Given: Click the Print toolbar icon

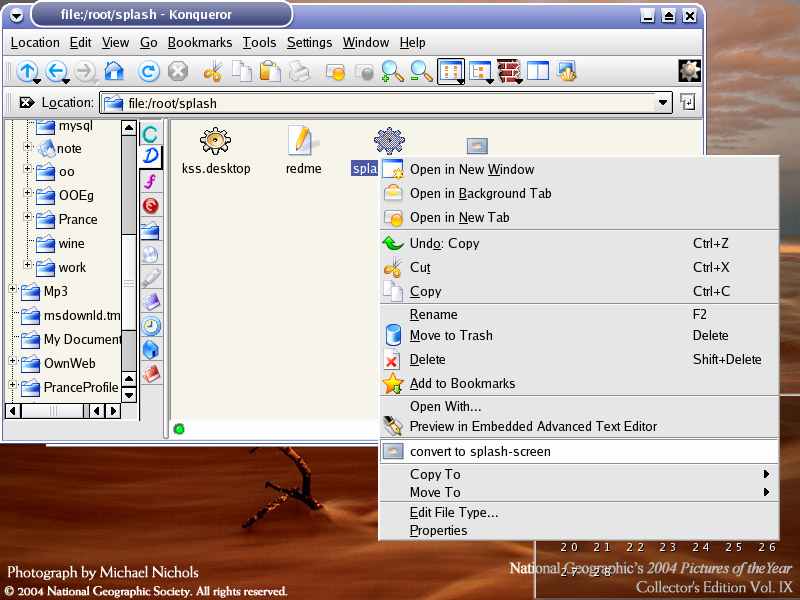Looking at the screenshot, I should (x=299, y=71).
